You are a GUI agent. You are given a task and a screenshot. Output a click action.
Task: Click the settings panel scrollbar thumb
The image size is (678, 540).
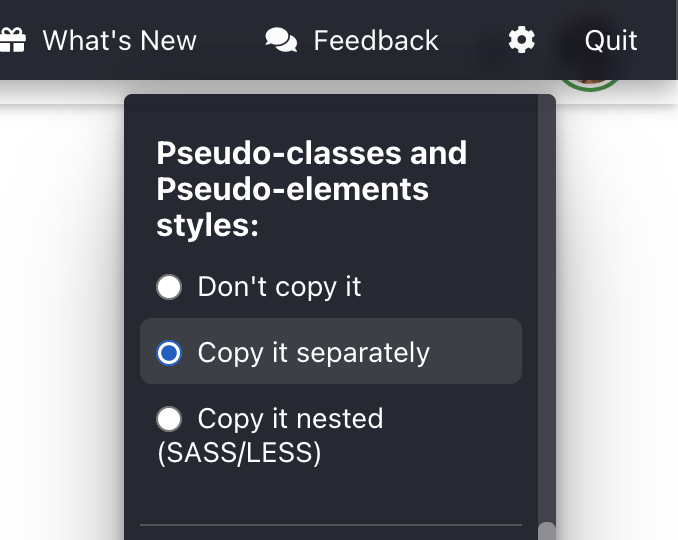pyautogui.click(x=547, y=531)
